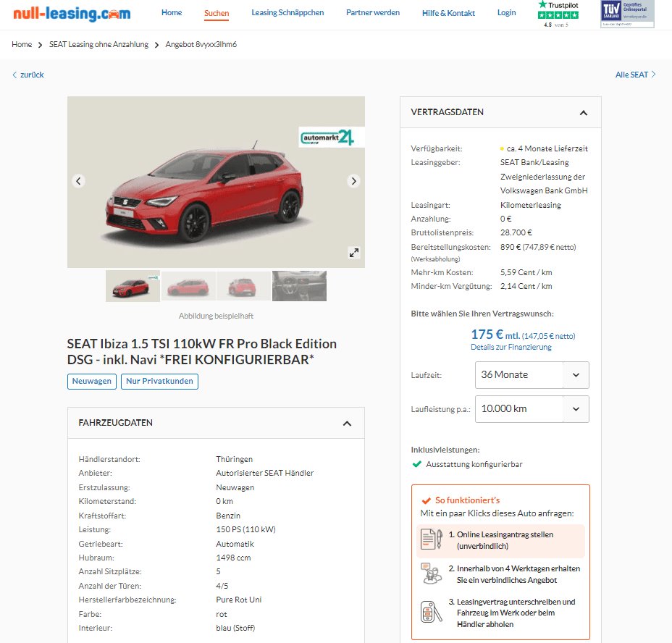Show previous car image arrow
Image resolution: width=672 pixels, height=643 pixels.
[x=78, y=181]
